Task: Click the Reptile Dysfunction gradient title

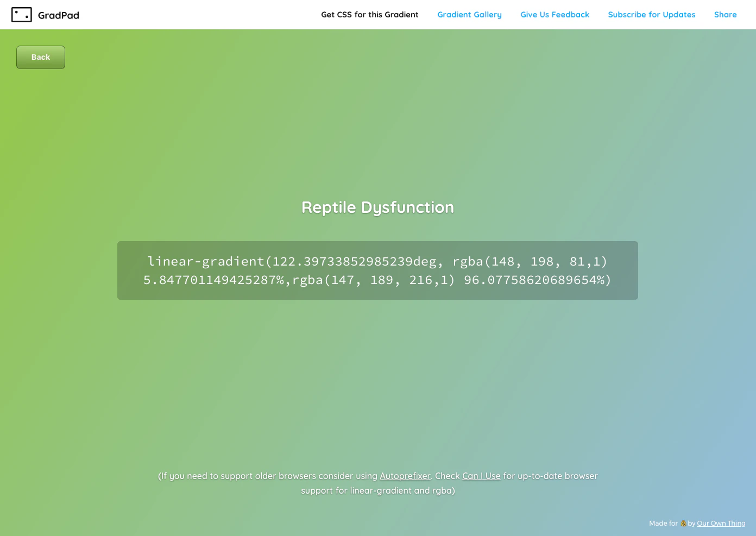Action: click(x=377, y=207)
